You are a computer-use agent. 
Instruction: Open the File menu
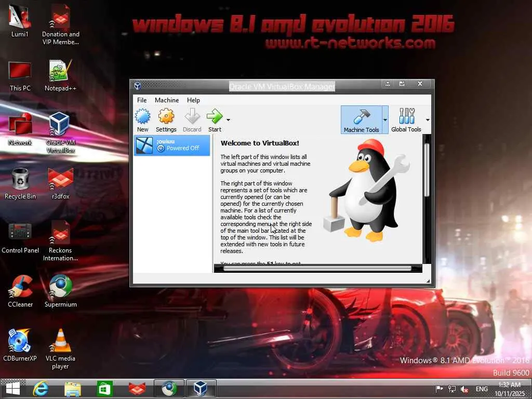click(142, 100)
